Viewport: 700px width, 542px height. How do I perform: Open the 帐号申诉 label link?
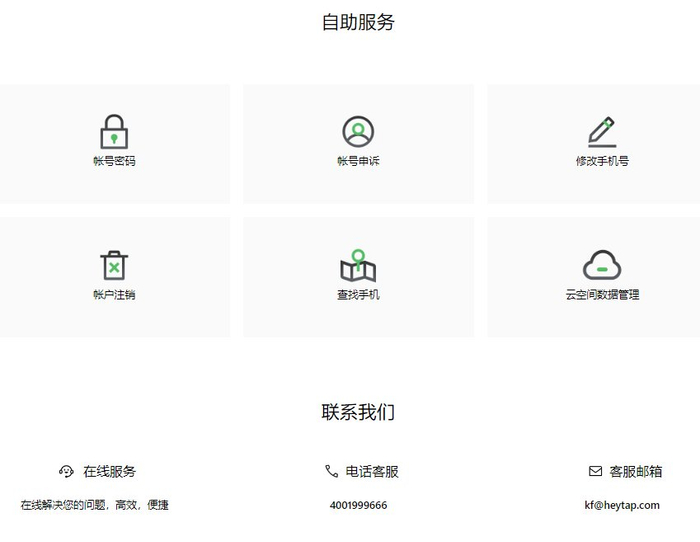(x=358, y=161)
